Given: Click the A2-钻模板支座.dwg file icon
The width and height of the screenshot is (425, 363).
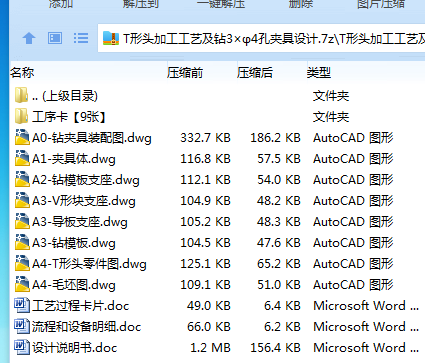Looking at the screenshot, I should (x=22, y=179).
